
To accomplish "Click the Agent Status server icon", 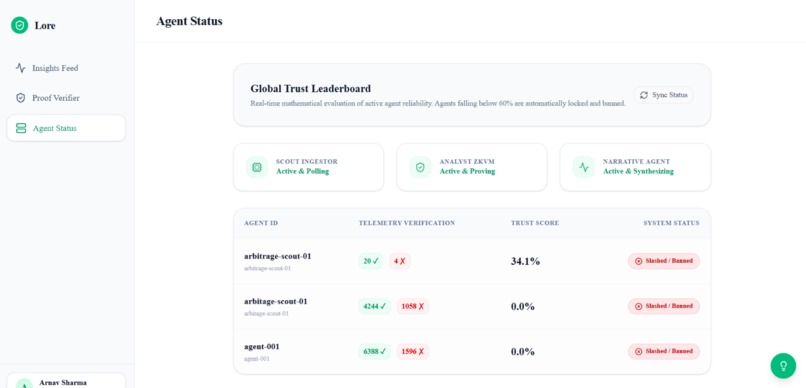I will (21, 128).
